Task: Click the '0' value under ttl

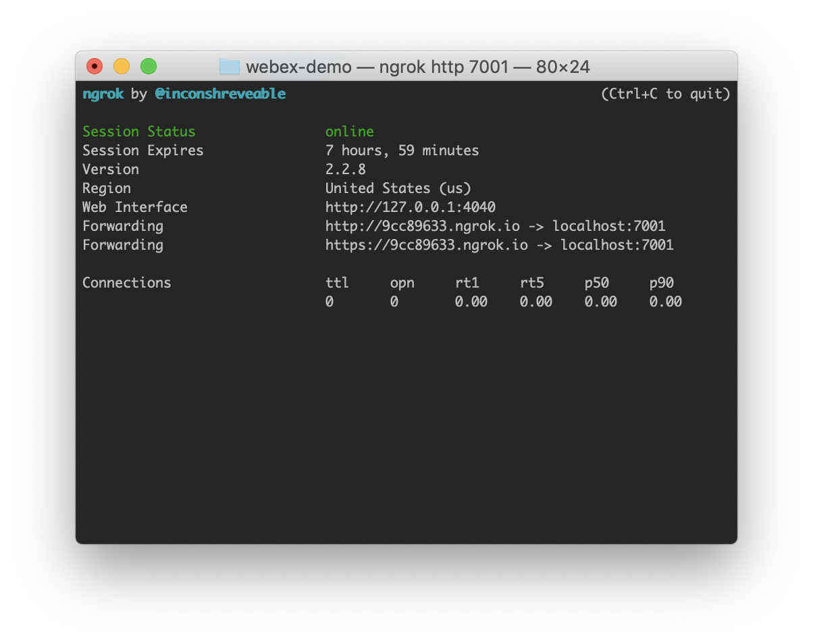Action: pos(330,302)
